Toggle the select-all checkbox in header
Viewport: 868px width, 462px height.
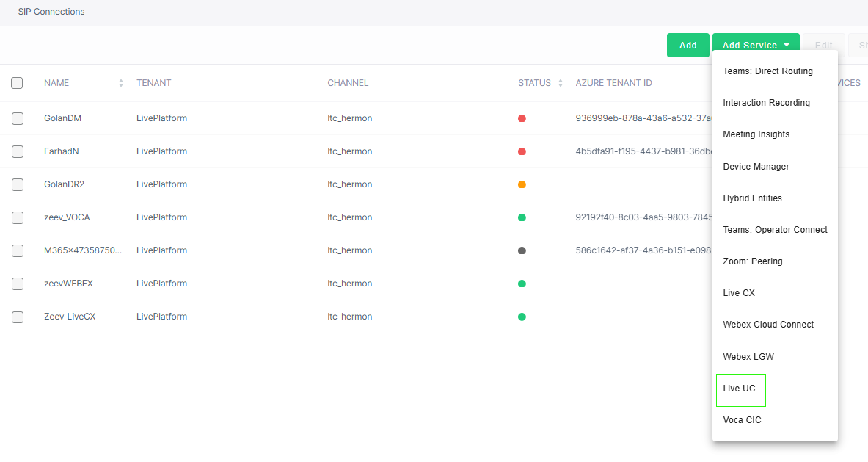coord(17,83)
